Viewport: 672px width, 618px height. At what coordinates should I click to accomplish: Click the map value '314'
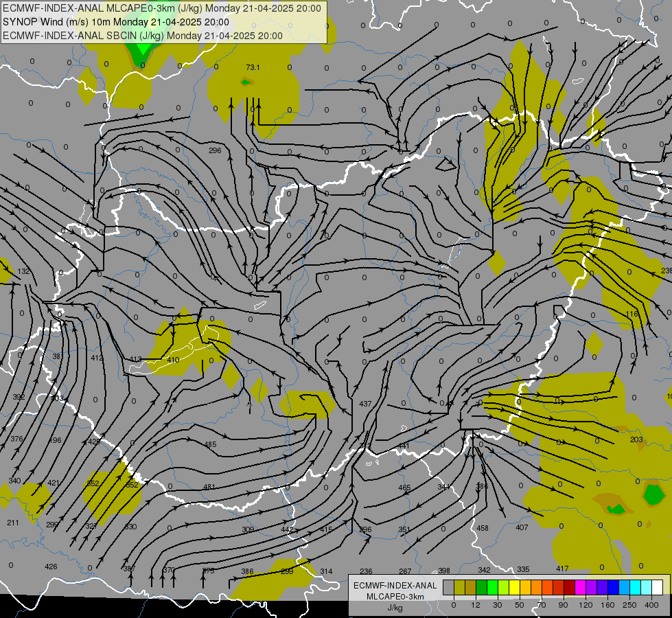click(x=326, y=571)
